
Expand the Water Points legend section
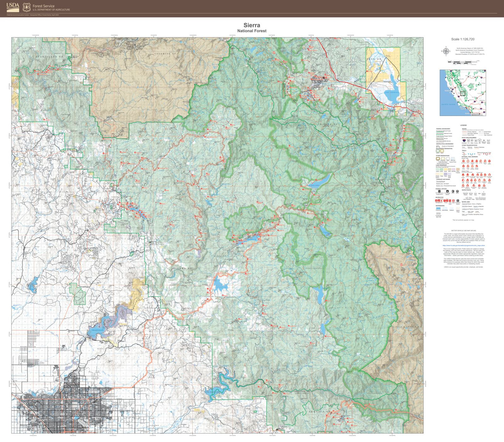(465, 190)
